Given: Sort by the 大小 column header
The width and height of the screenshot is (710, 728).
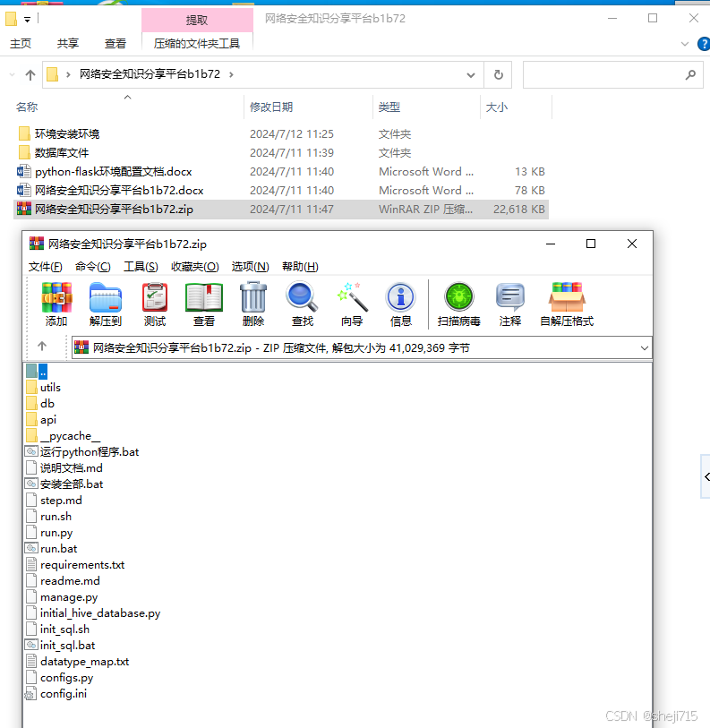Looking at the screenshot, I should 496,107.
